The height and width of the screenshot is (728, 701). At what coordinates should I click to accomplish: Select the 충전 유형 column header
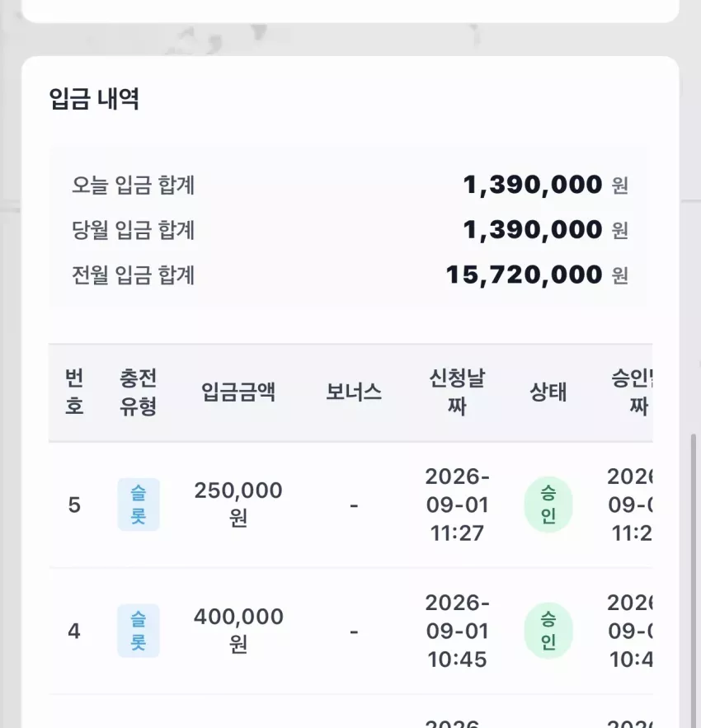[x=138, y=392]
